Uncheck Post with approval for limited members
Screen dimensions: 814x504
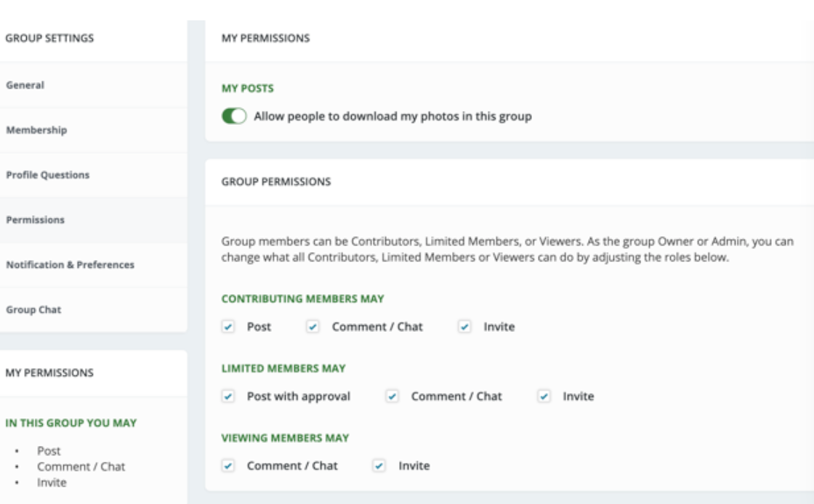228,396
